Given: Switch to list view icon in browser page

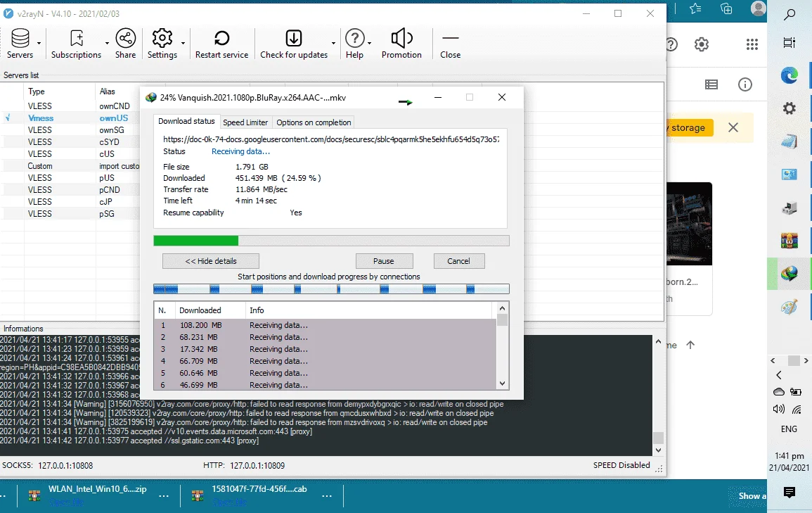Looking at the screenshot, I should 711,84.
